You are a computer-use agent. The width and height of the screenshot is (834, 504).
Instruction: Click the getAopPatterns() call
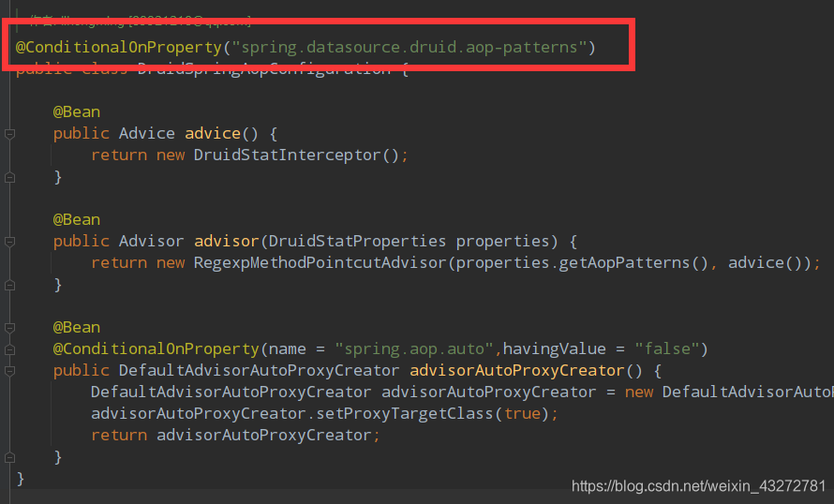(633, 262)
